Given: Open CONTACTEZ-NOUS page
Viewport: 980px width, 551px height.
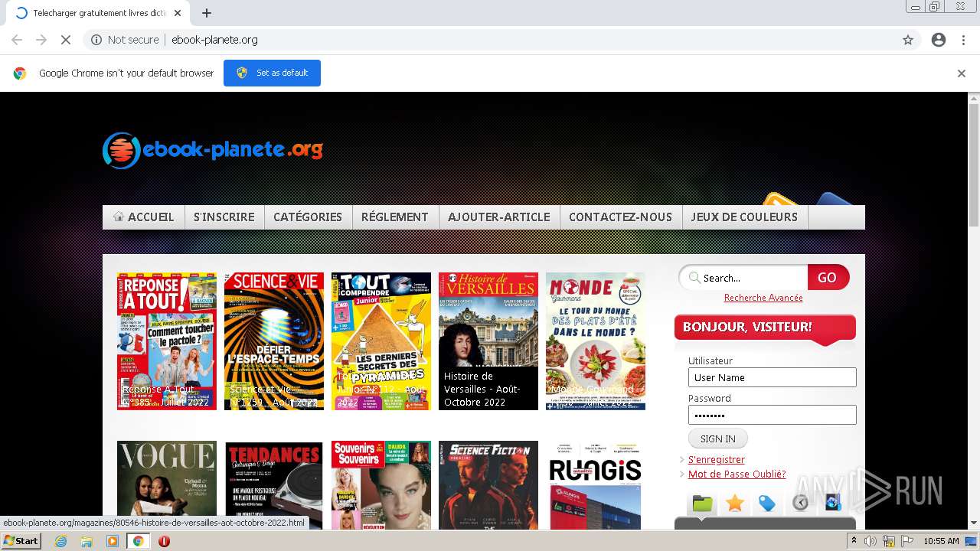Looking at the screenshot, I should click(x=620, y=217).
